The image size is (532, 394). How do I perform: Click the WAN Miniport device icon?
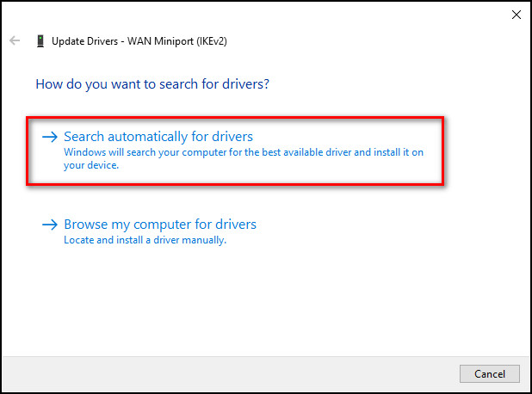pos(40,41)
